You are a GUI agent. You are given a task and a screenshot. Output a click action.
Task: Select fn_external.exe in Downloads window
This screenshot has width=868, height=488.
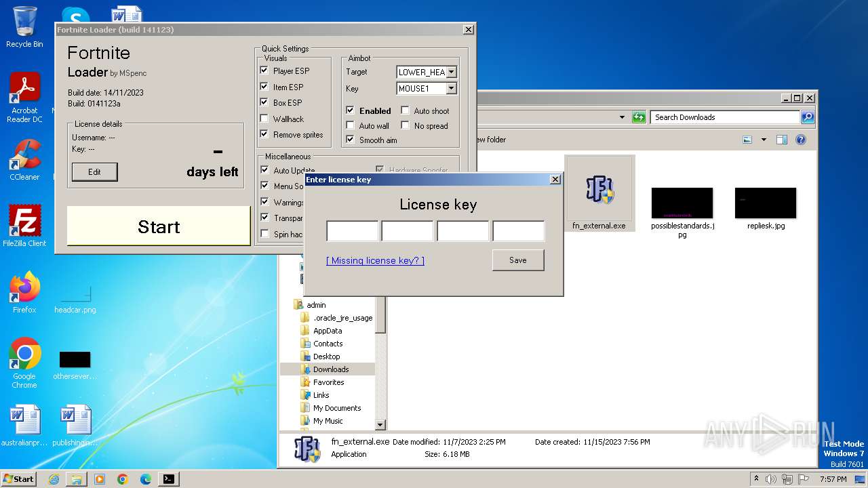pyautogui.click(x=599, y=194)
